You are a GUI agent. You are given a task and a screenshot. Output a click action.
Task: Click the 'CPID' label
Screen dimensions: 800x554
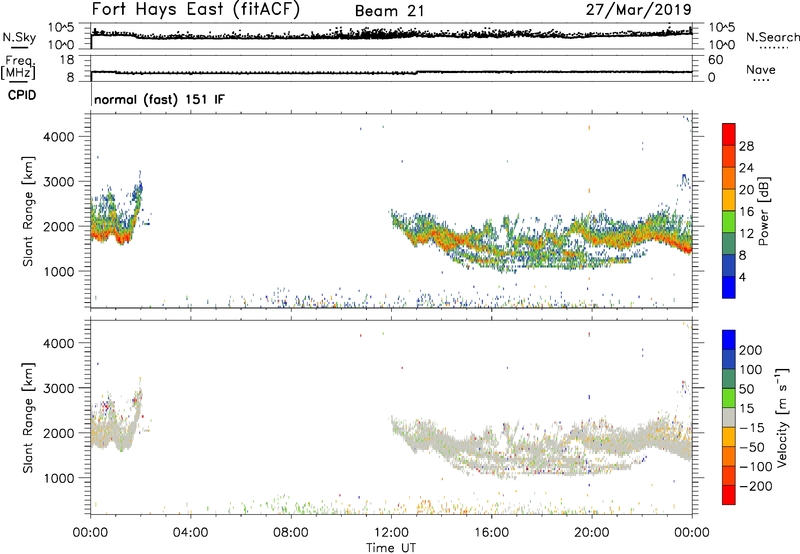coord(22,95)
